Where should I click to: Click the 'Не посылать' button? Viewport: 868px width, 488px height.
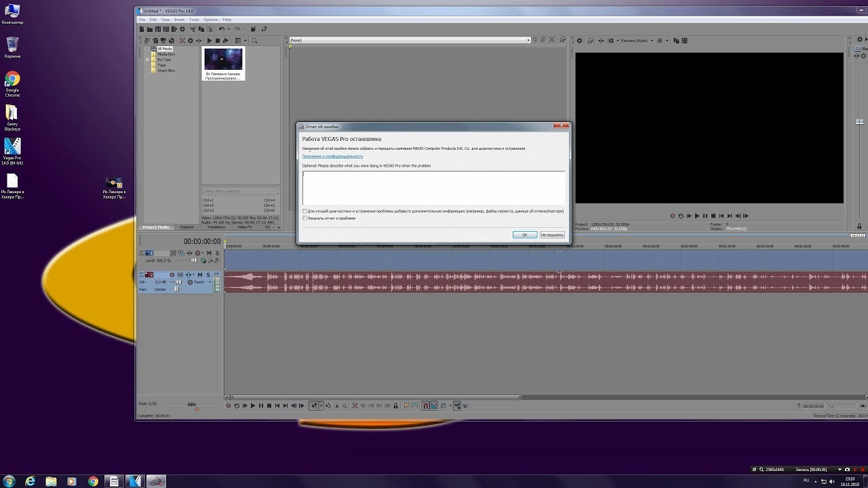552,235
